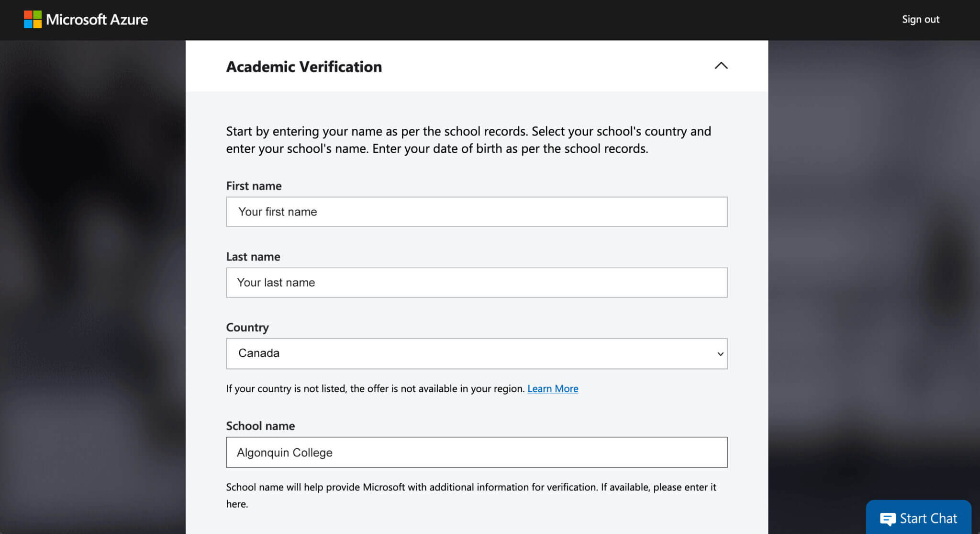Focus the First name input field

click(476, 212)
